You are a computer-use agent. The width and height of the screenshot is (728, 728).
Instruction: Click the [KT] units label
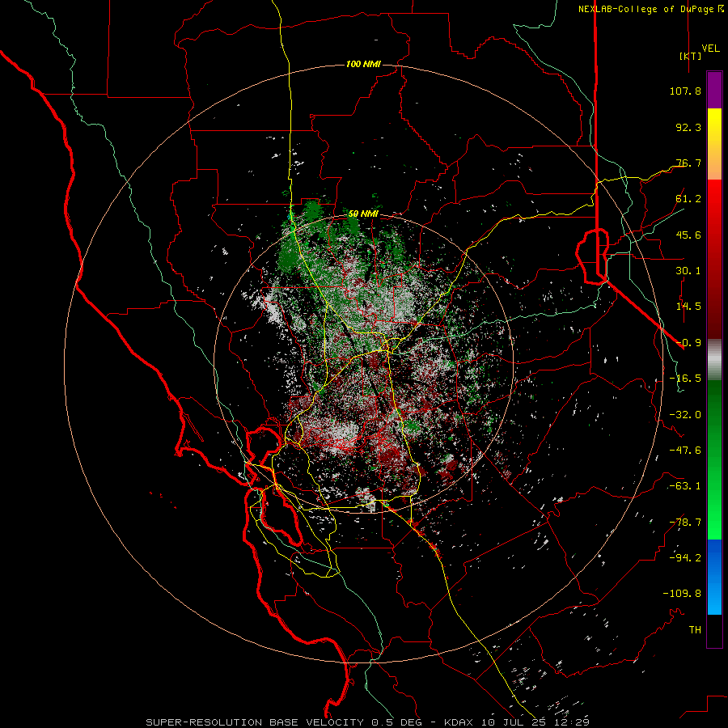click(x=690, y=56)
